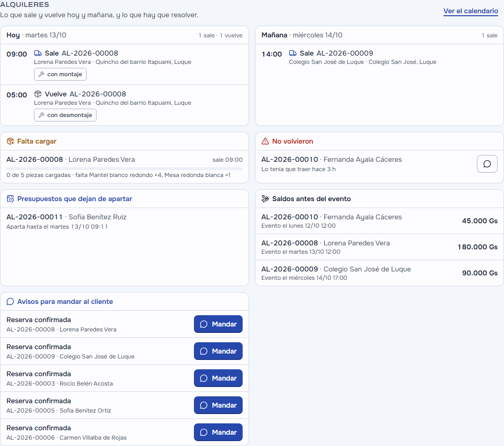
Task: Click calendar icon beside Presupuestos que dejan de apartar
Action: click(x=10, y=199)
